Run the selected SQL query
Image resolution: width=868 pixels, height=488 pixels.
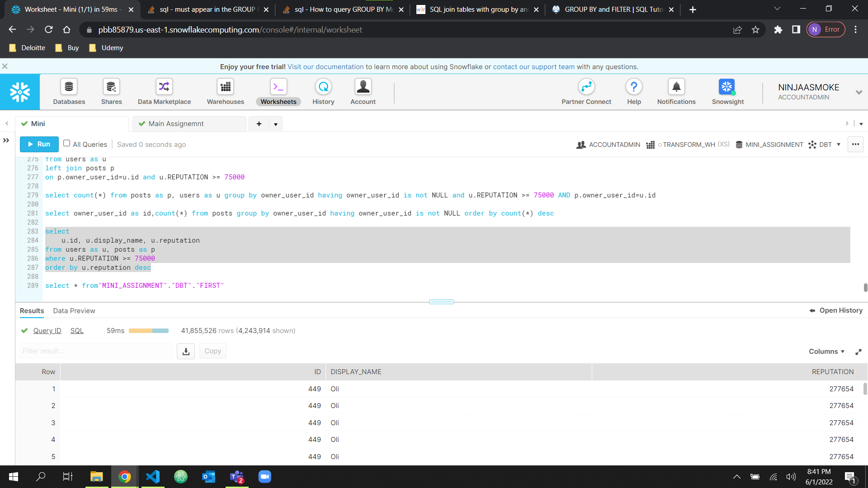(x=39, y=144)
